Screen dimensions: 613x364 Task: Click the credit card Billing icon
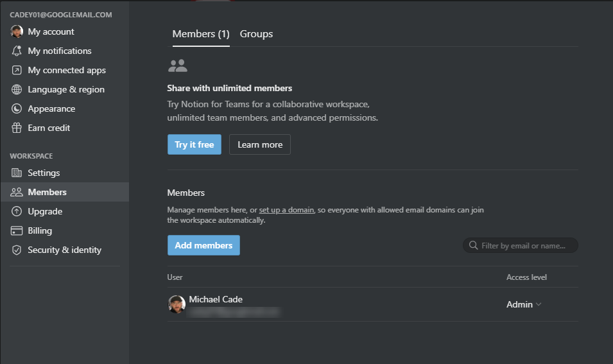coord(17,230)
